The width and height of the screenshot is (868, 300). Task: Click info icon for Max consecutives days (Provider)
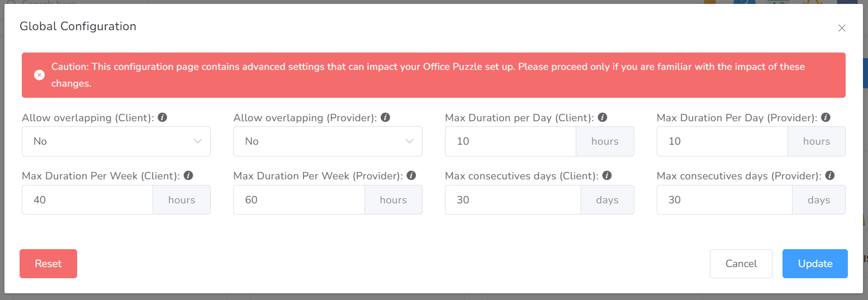coord(830,175)
